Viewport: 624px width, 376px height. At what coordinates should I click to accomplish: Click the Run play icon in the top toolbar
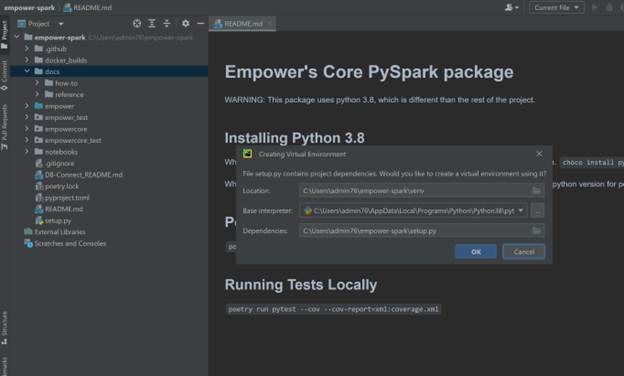[x=595, y=8]
